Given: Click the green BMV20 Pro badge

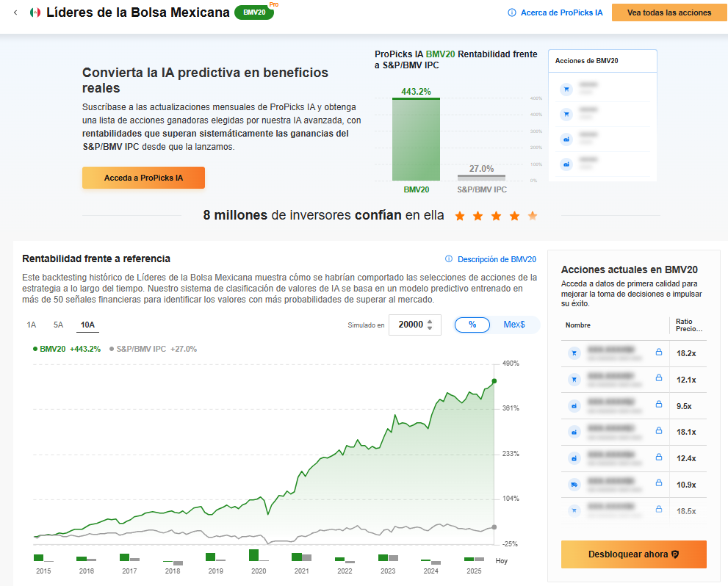Looking at the screenshot, I should click(x=254, y=12).
